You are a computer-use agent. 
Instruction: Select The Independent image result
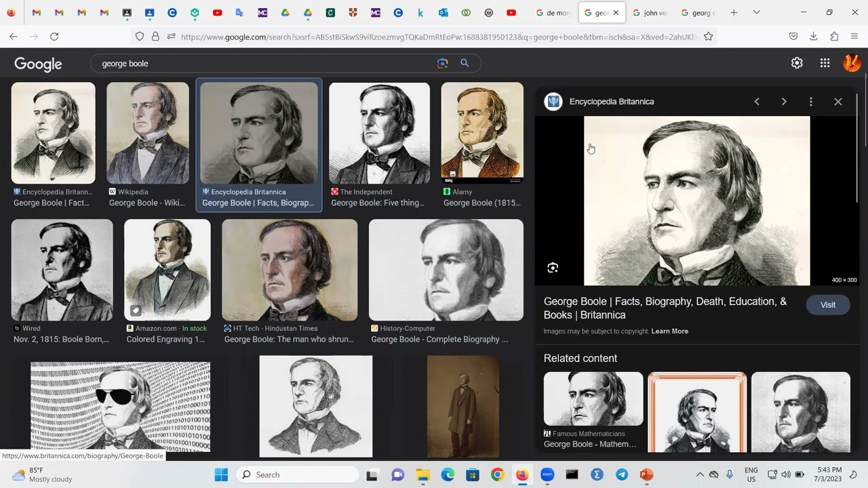[379, 134]
